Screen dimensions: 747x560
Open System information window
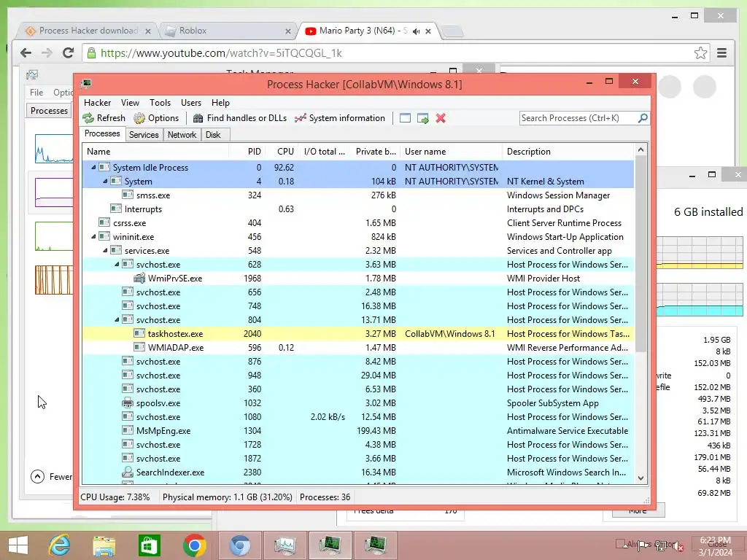[340, 118]
